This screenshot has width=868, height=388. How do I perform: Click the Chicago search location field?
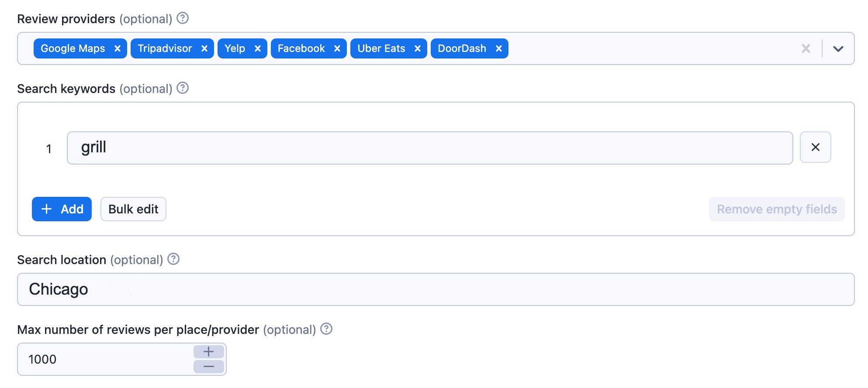(436, 289)
